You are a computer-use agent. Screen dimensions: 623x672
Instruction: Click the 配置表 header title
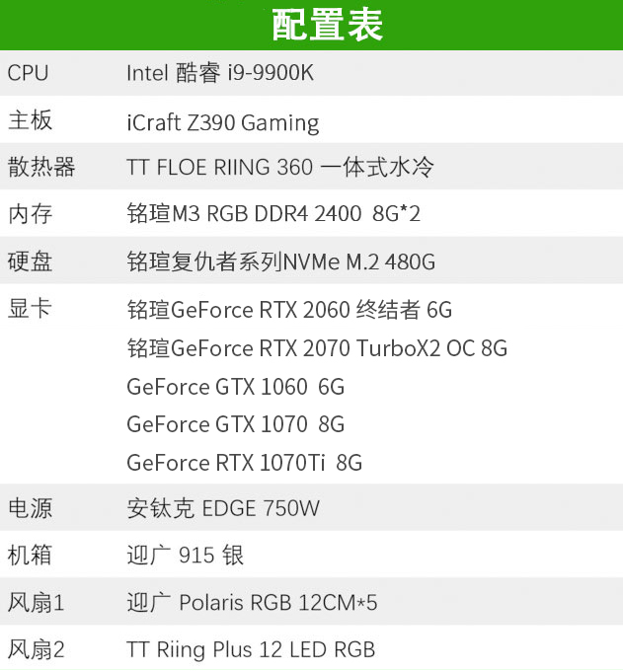click(x=326, y=26)
